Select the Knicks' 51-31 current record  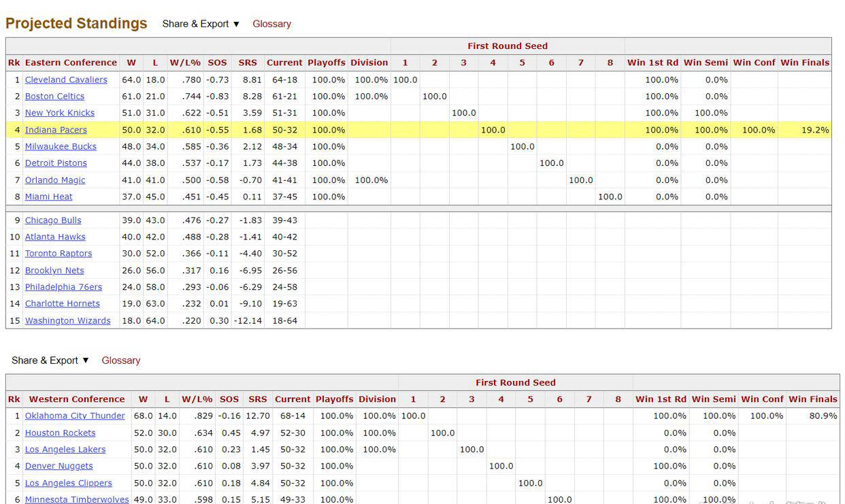point(285,113)
